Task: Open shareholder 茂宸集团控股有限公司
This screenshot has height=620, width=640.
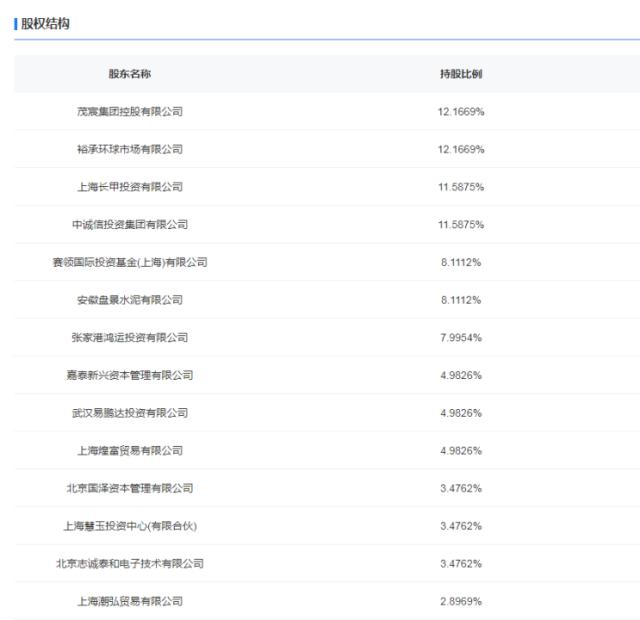Action: pos(130,111)
